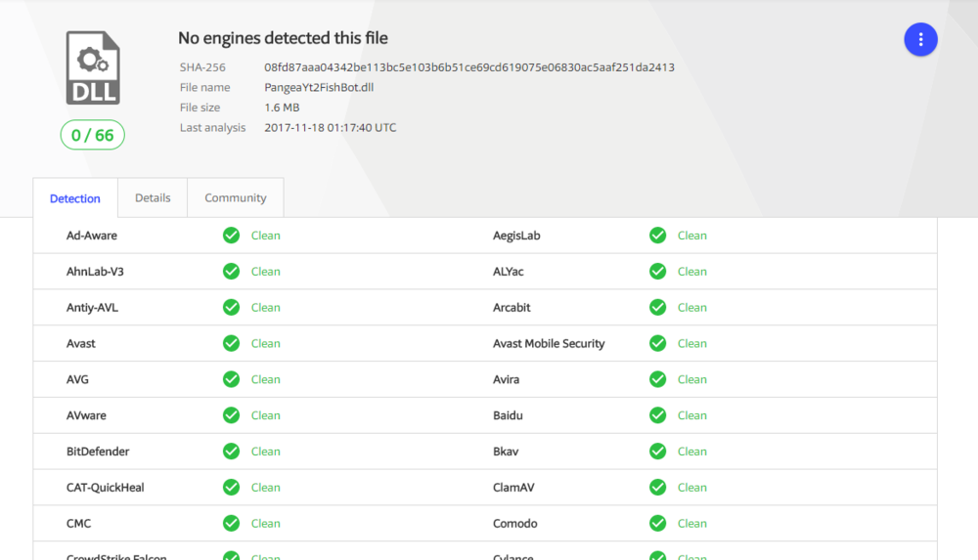Click the green check icon for Comodo
The height and width of the screenshot is (560, 978).
(657, 523)
